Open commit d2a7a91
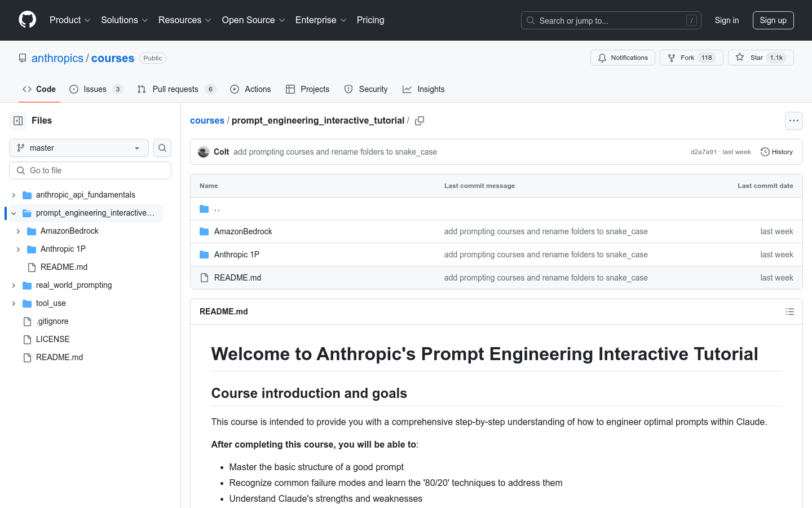Screen dimensions: 812x508 (703, 152)
